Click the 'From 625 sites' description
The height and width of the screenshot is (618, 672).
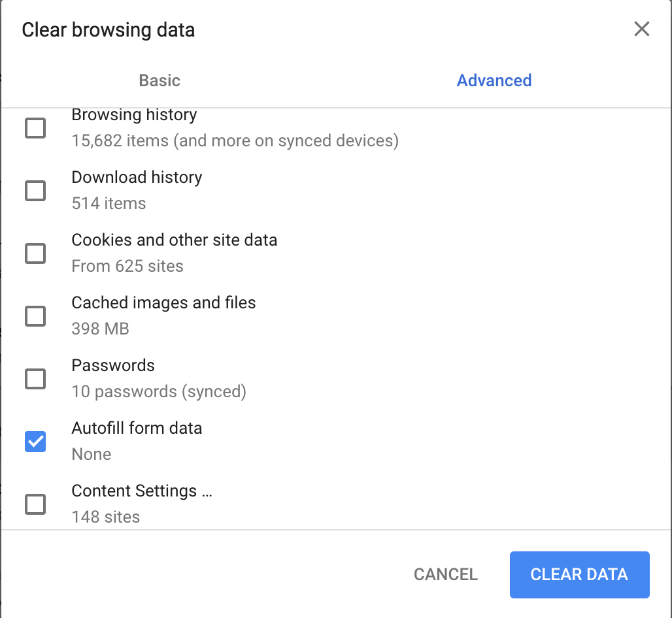click(127, 266)
